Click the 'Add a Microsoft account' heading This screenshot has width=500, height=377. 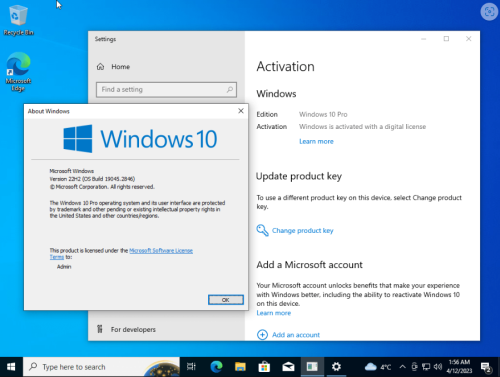click(309, 265)
